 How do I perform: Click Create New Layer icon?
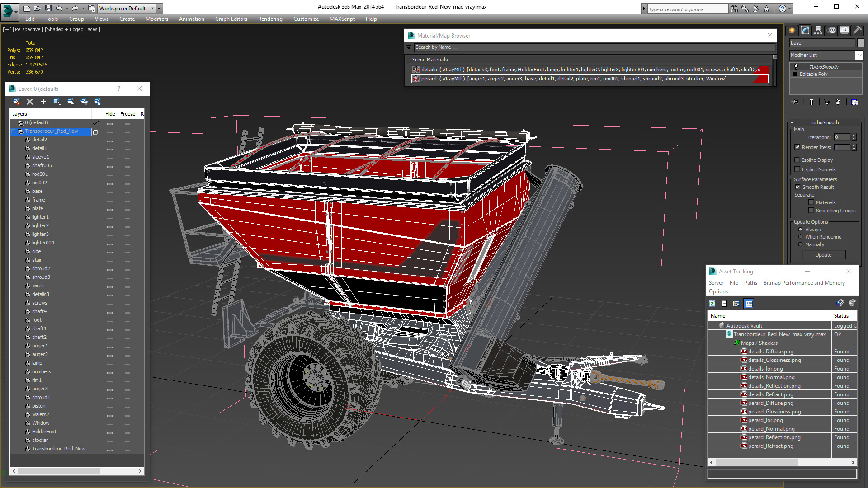[16, 102]
